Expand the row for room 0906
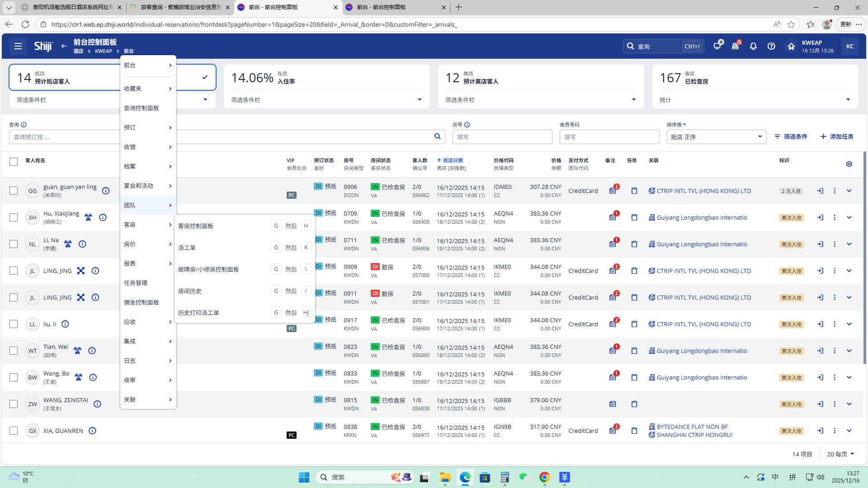Image resolution: width=868 pixels, height=488 pixels. [x=849, y=191]
